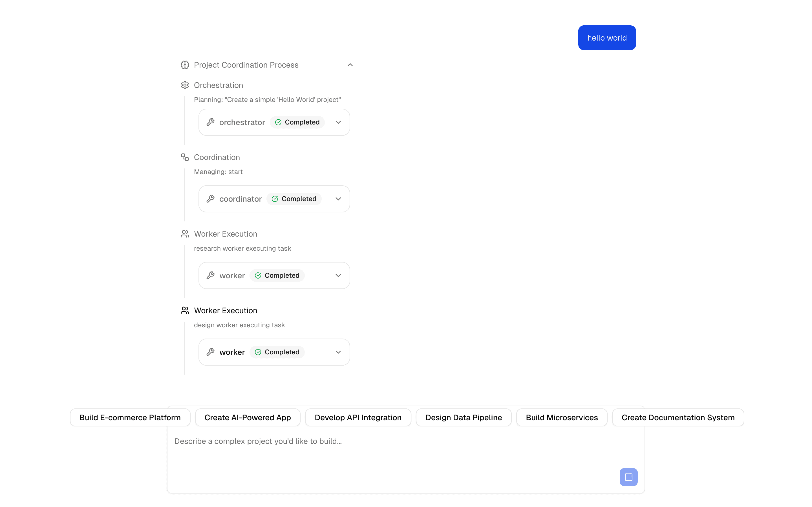Choose the Build E-commerce Platform suggestion

pos(130,417)
